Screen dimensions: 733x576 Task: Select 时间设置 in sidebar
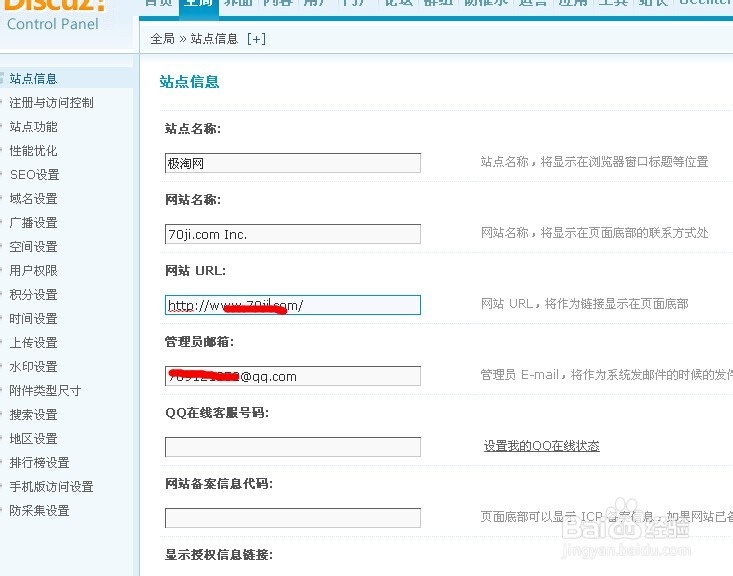pos(33,319)
